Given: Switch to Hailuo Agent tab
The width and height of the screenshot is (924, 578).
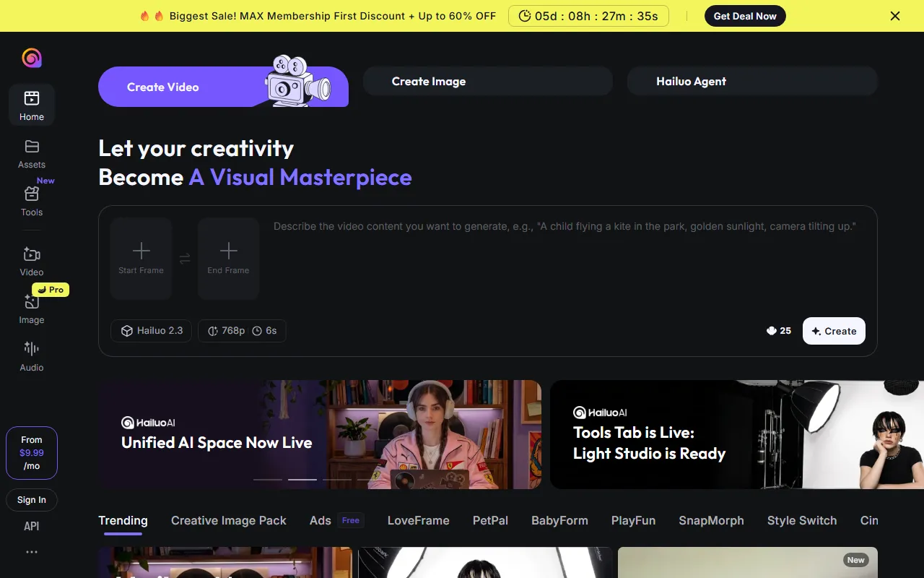Looking at the screenshot, I should [751, 82].
